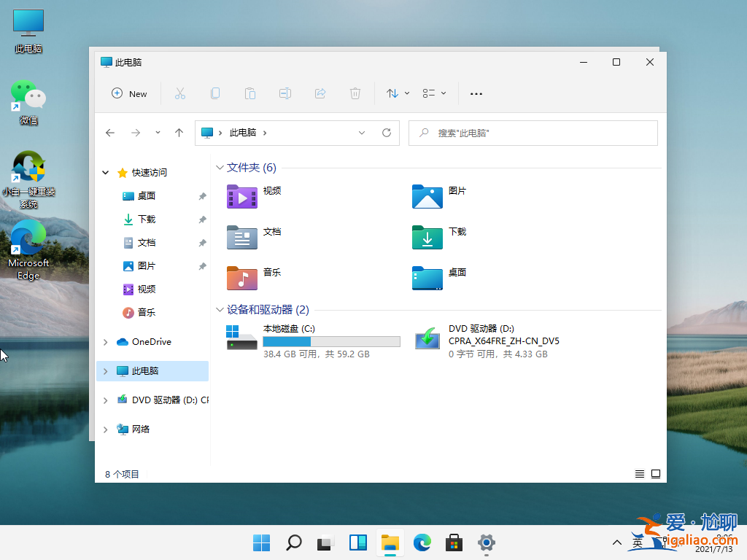This screenshot has width=747, height=560.
Task: Click the Copy icon in the toolbar
Action: [x=215, y=93]
